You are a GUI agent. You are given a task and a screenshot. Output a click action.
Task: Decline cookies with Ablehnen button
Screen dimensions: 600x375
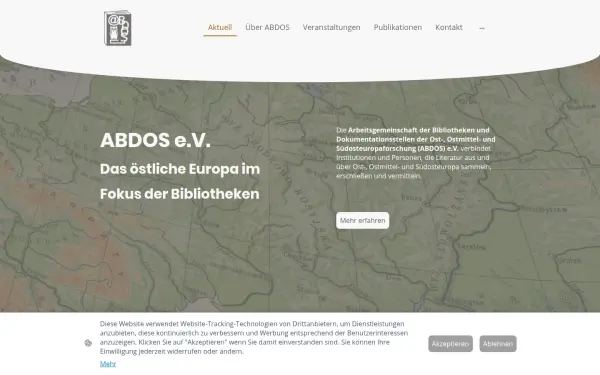click(498, 344)
